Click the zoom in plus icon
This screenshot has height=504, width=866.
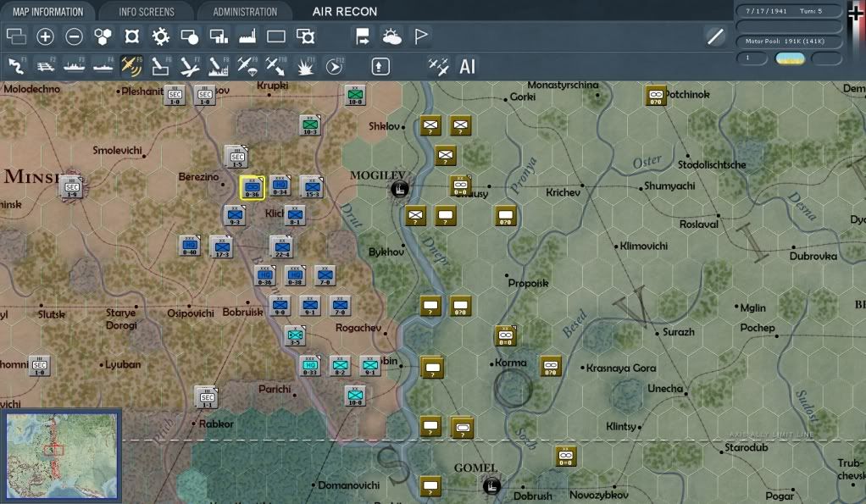[45, 36]
